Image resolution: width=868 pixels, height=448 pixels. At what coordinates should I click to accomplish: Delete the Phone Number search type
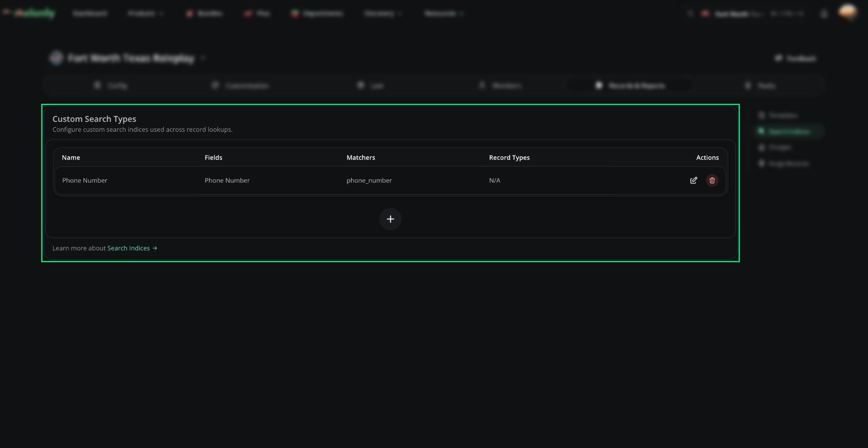pos(712,180)
